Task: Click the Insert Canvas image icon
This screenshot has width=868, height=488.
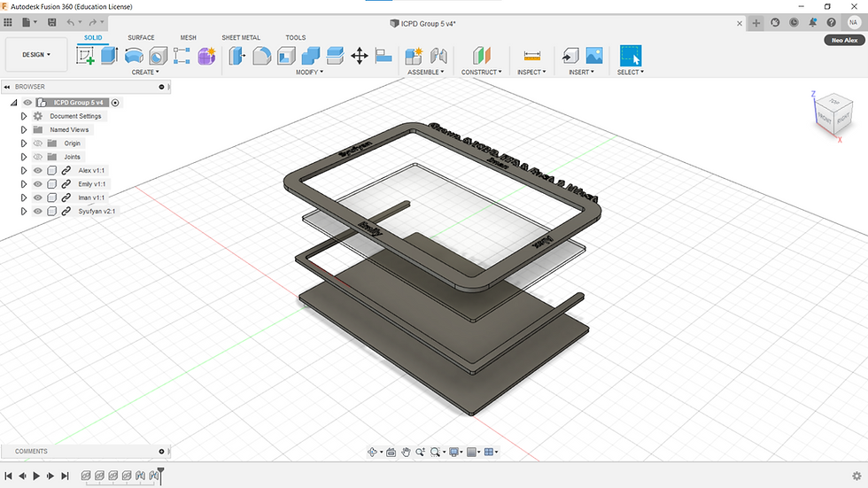Action: coord(594,56)
